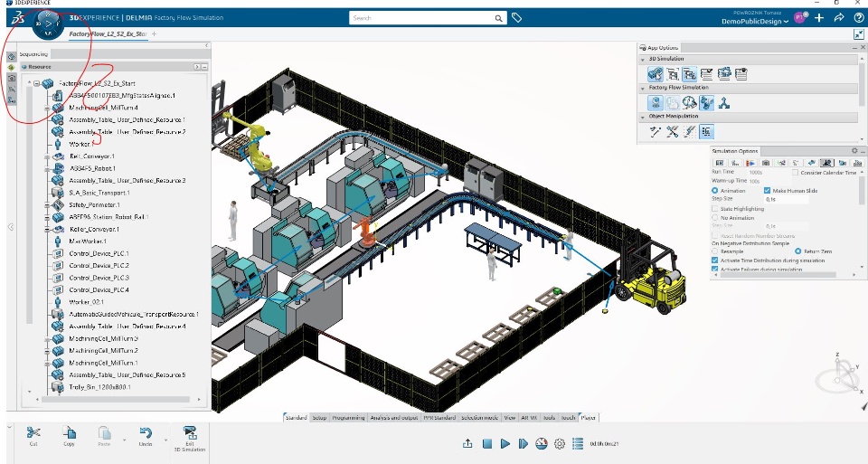Open the Share arrow icon in the top bar
868x464 pixels.
(839, 18)
